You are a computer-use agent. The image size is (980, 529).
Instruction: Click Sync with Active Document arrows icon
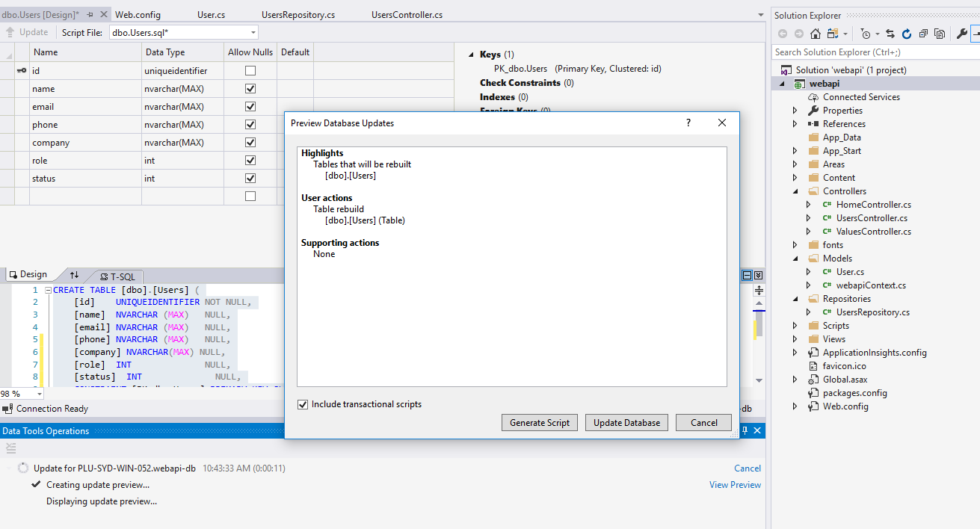coord(890,34)
